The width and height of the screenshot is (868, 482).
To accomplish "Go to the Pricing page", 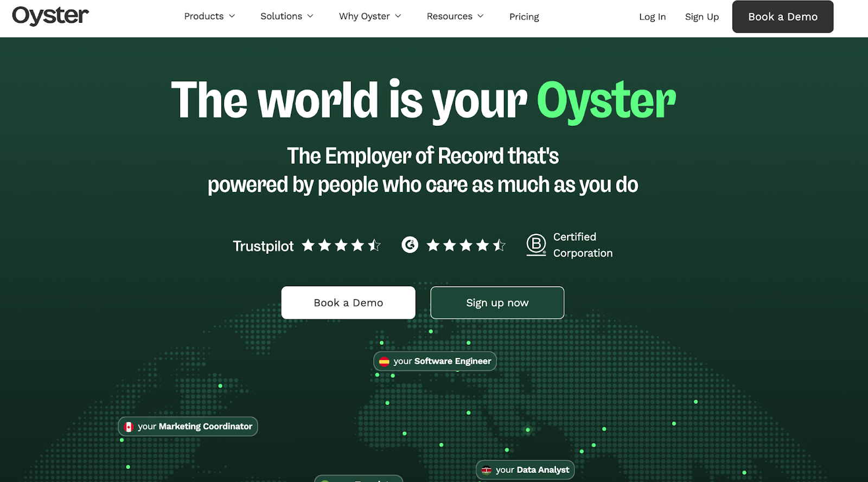I will 524,17.
